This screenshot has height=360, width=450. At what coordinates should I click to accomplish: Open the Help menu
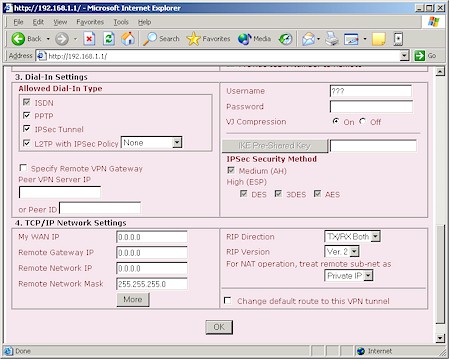coord(144,22)
